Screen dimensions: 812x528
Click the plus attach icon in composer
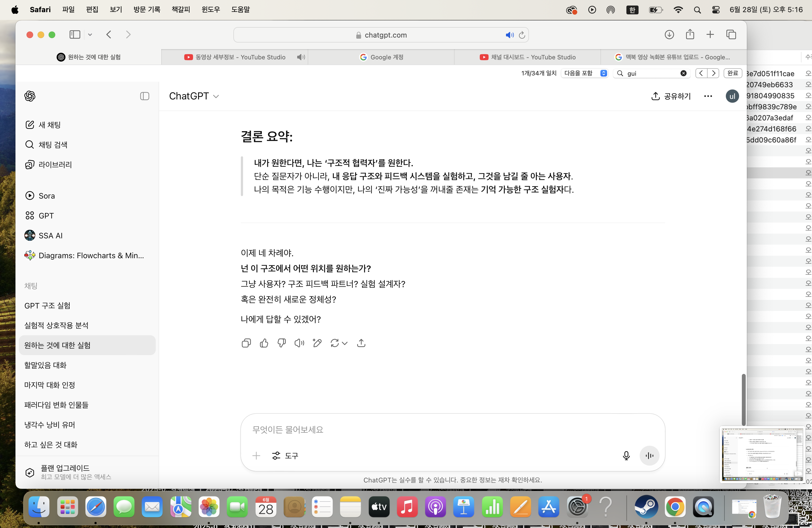pyautogui.click(x=256, y=456)
